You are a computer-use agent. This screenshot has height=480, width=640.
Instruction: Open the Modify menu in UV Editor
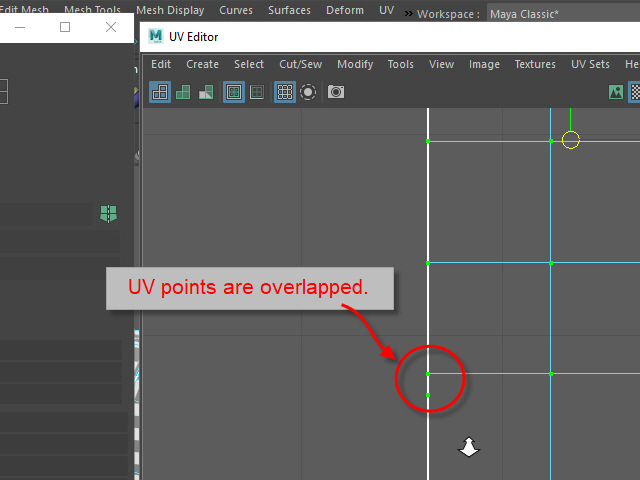pyautogui.click(x=355, y=64)
